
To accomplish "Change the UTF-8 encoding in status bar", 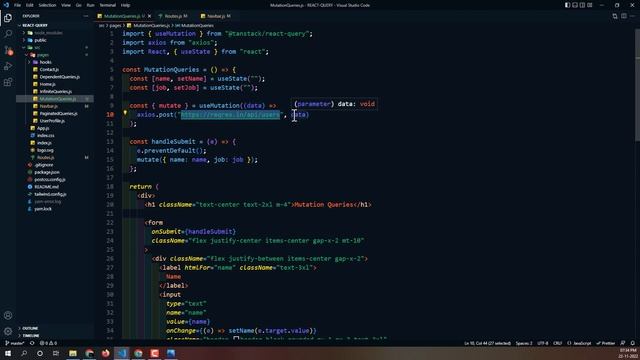I will pos(542,343).
